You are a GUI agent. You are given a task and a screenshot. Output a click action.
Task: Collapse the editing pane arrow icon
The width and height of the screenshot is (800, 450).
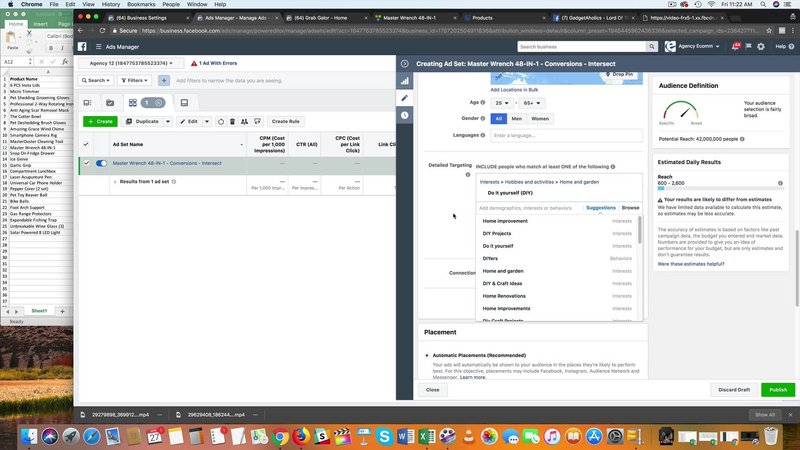[x=405, y=64]
